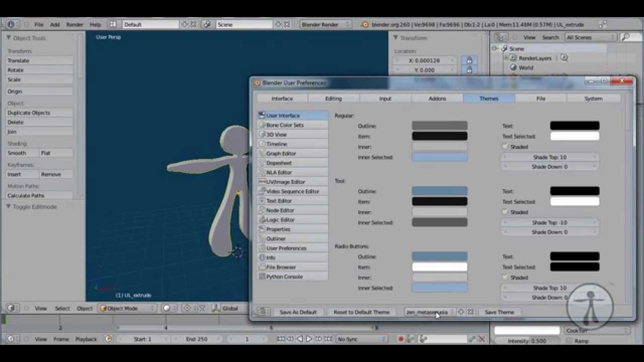Viewport: 644px width, 362px height.
Task: Jump to previous keyframe
Action: click(x=290, y=339)
